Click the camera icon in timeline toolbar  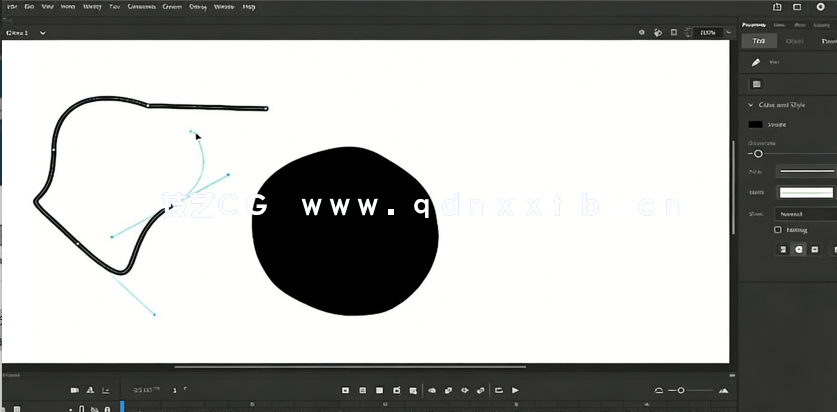point(75,391)
